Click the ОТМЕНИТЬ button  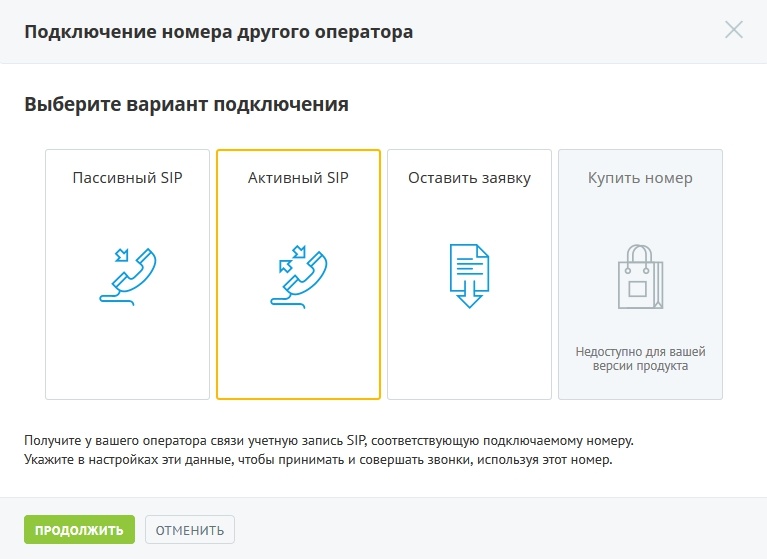[x=190, y=530]
